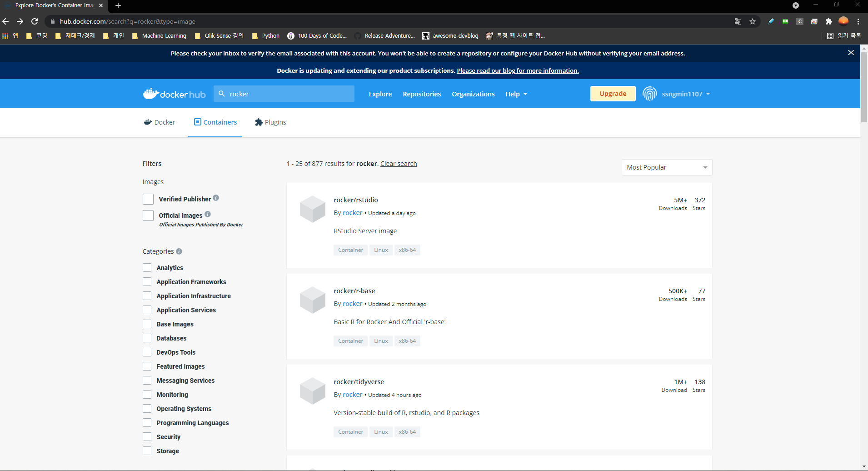
Task: Open the awesome-devblog GitHub bookmark
Action: (450, 35)
